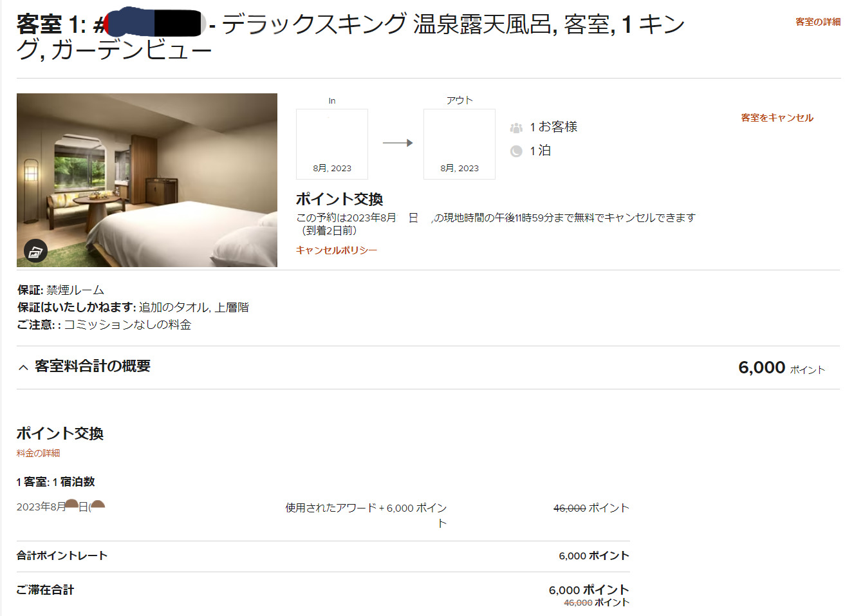Screen dimensions: 845x616
Task: Click the room photo thumbnail
Action: pos(147,180)
